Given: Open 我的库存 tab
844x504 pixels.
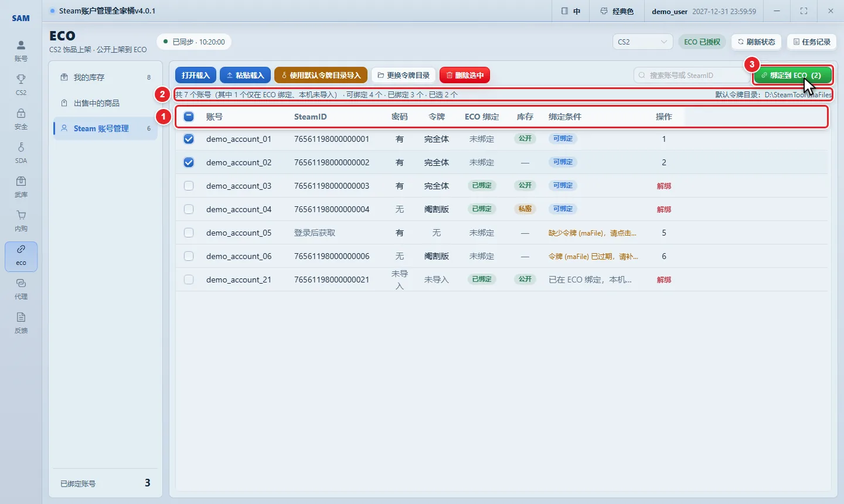Looking at the screenshot, I should [x=105, y=77].
